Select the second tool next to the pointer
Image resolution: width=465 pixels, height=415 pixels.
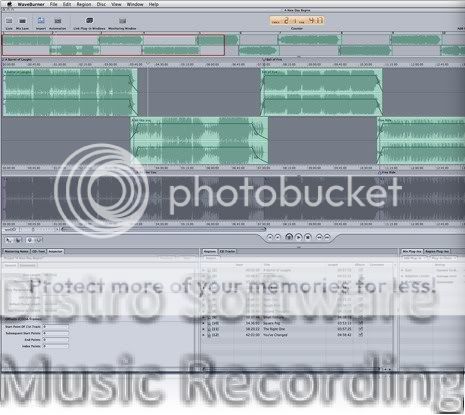tap(19, 240)
